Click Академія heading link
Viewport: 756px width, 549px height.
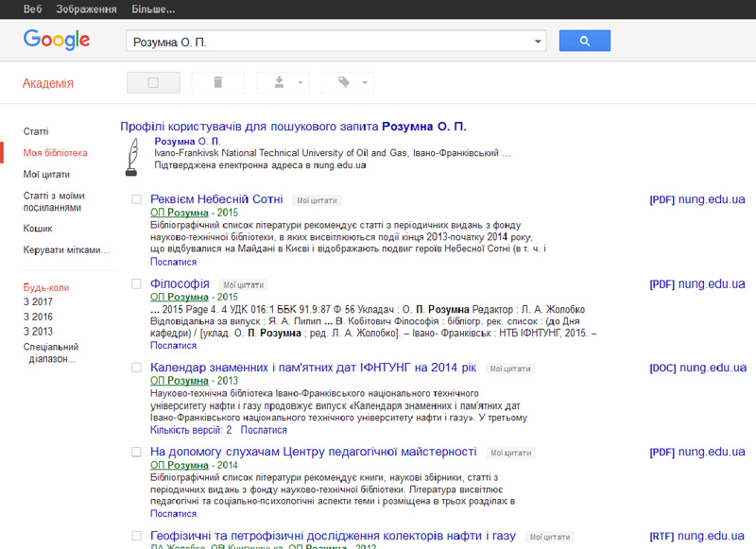[48, 83]
